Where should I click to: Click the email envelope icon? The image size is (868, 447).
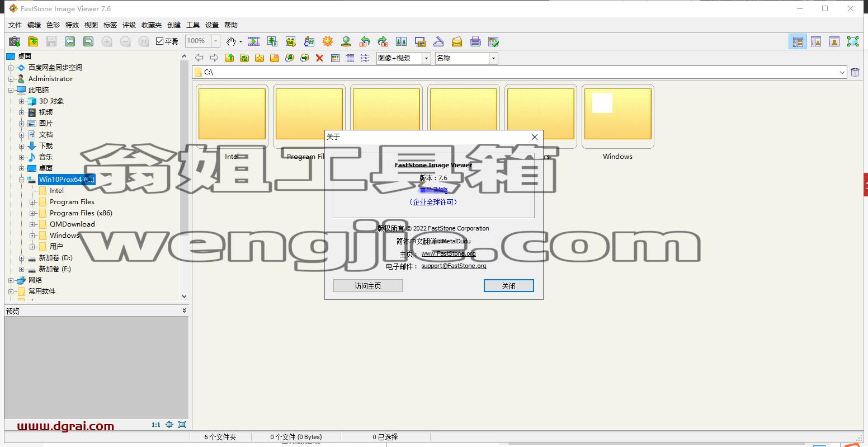(x=457, y=41)
